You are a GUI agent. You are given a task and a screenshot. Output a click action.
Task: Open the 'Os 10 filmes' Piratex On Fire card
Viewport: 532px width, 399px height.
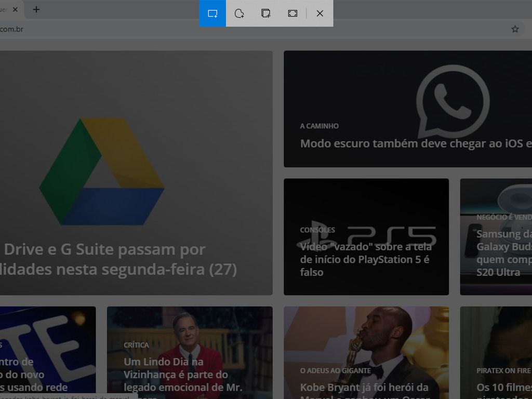click(496, 353)
